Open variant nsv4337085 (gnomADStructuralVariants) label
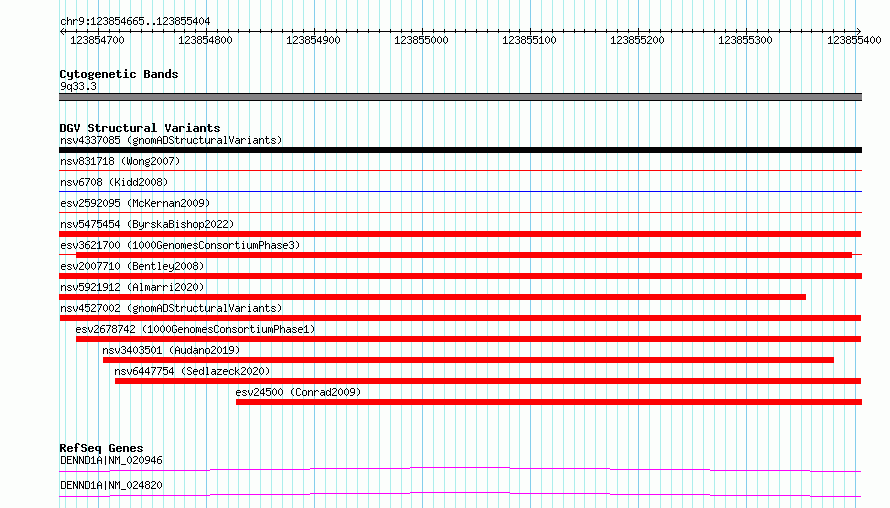Screen dimensions: 890x508 (x=171, y=140)
